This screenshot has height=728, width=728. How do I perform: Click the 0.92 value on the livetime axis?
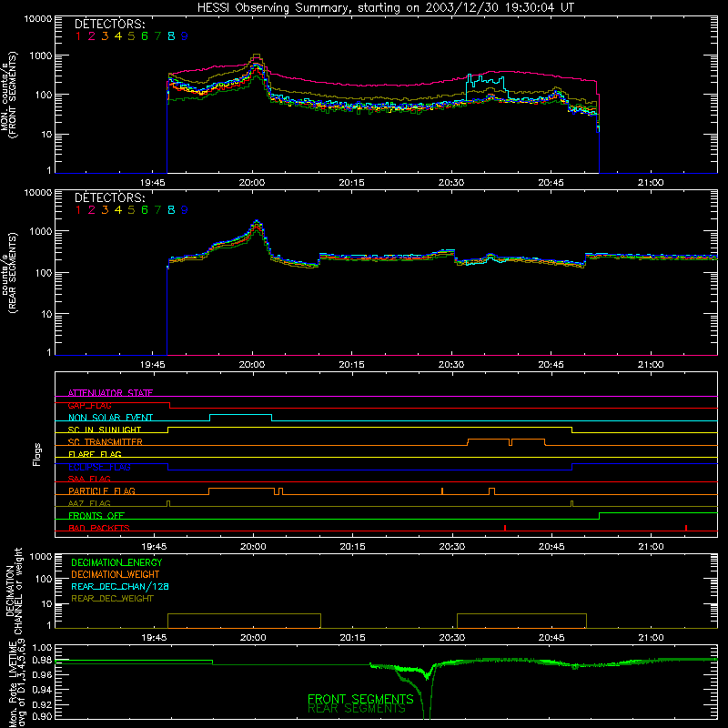[42, 704]
